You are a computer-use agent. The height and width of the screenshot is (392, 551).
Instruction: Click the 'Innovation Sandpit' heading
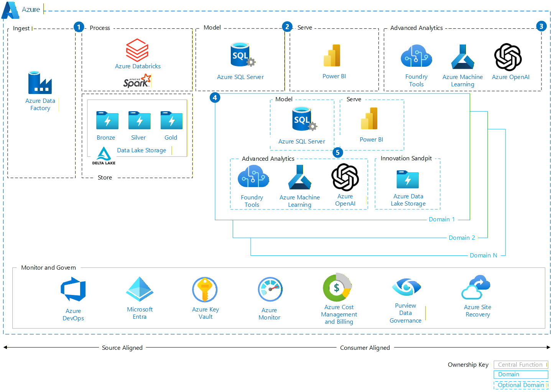(406, 158)
